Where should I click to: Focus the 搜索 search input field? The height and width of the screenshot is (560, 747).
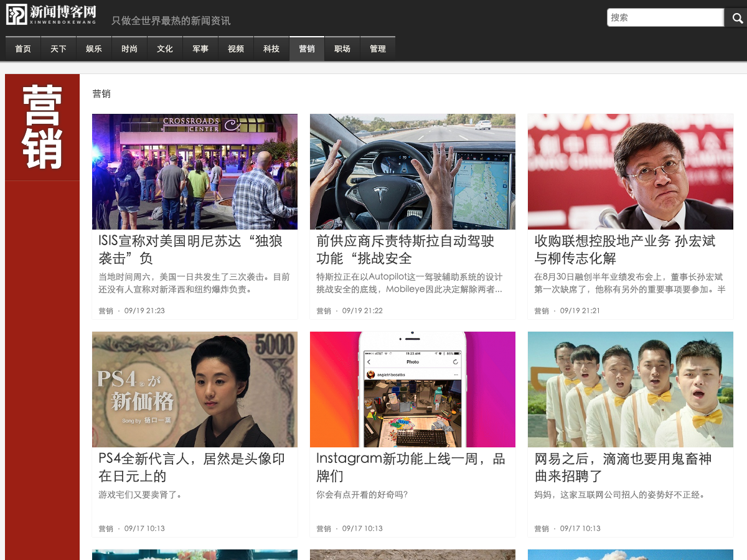pos(665,18)
